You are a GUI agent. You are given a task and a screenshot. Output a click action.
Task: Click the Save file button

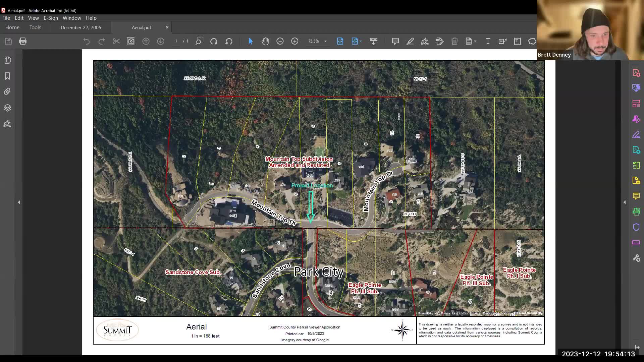8,41
